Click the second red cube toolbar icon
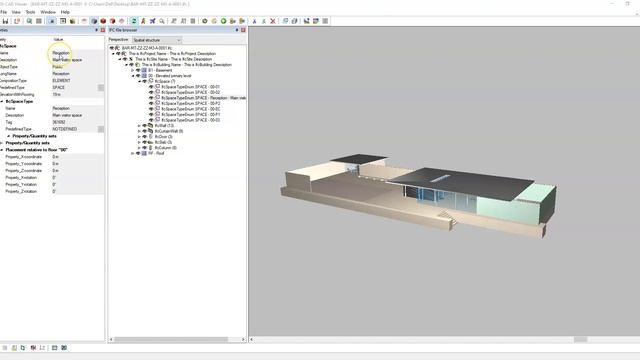This screenshot has height=360, width=640. pos(113,21)
